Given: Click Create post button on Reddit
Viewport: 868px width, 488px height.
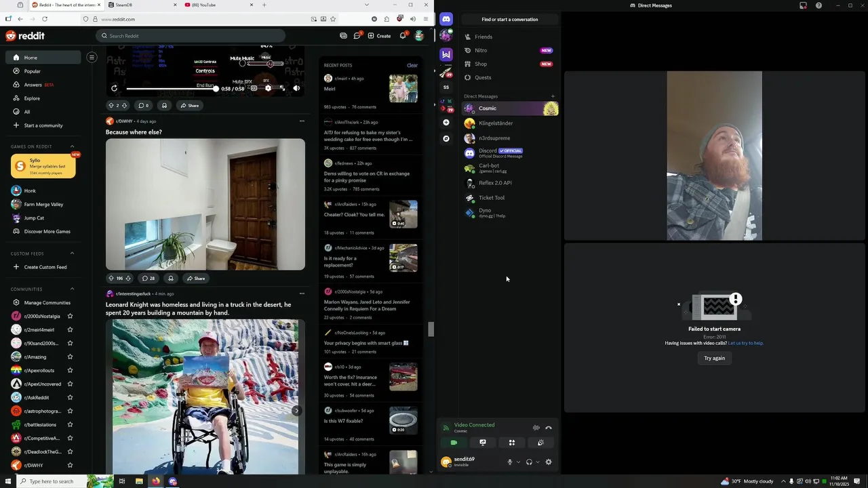Looking at the screenshot, I should point(380,35).
